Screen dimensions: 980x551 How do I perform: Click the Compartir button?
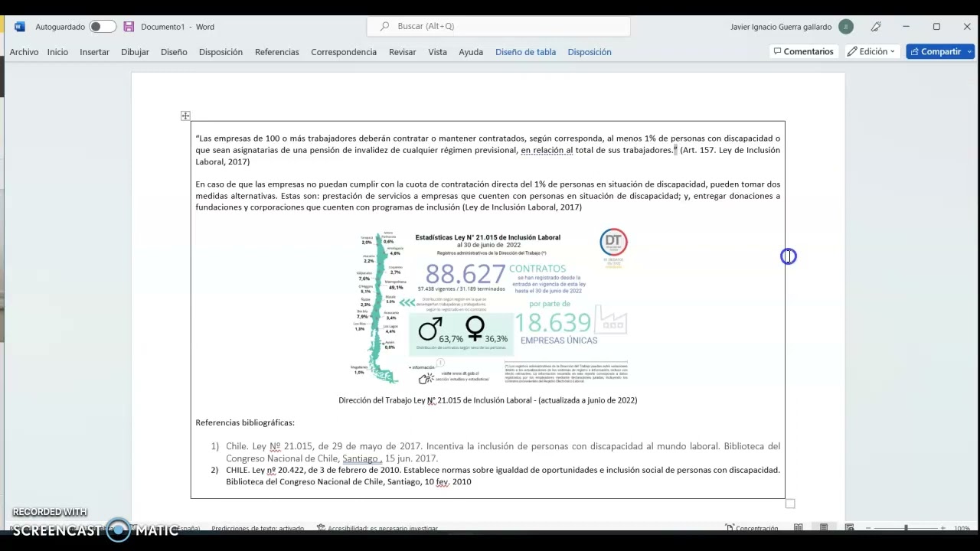[x=935, y=51]
